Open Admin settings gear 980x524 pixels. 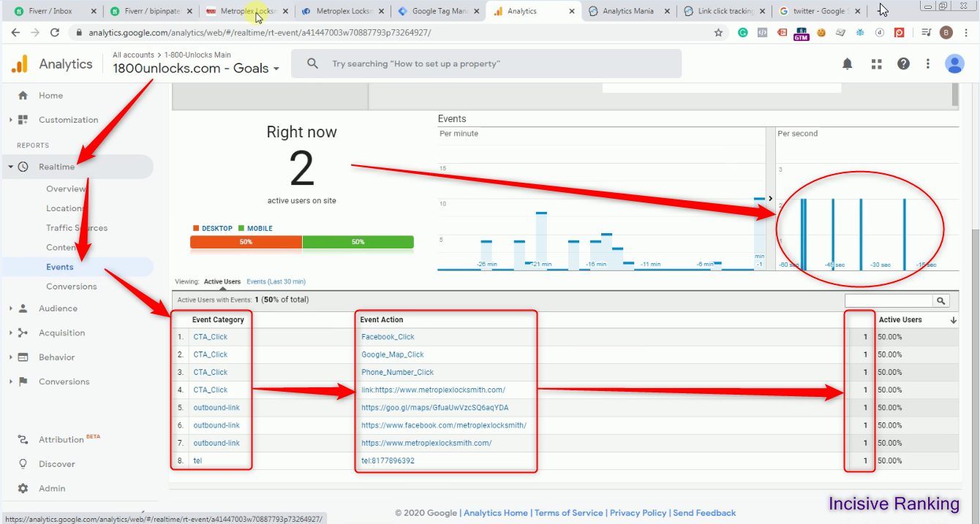pos(23,488)
